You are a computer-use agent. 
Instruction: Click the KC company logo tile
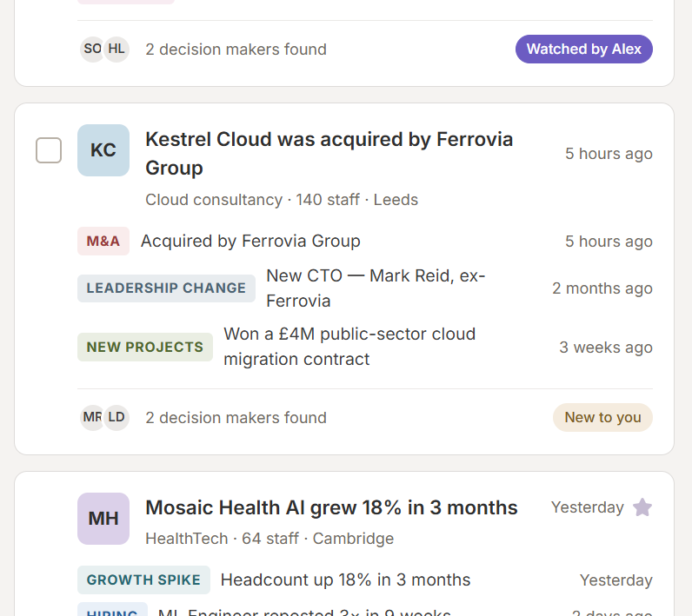[103, 150]
